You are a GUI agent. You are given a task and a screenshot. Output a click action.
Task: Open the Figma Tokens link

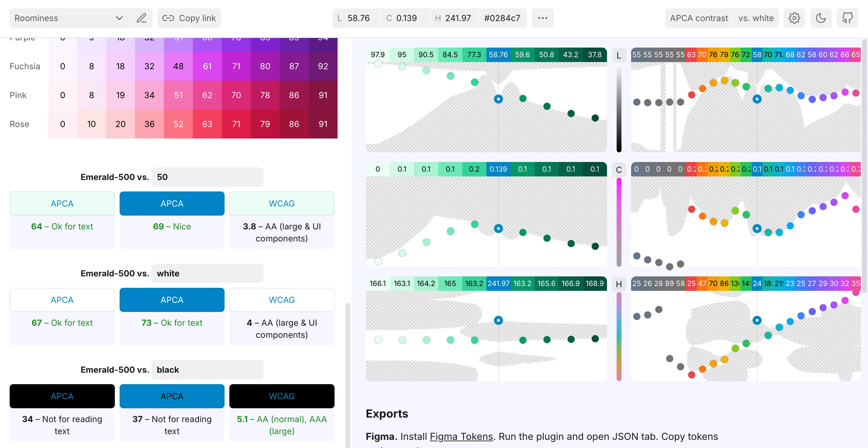tap(461, 437)
